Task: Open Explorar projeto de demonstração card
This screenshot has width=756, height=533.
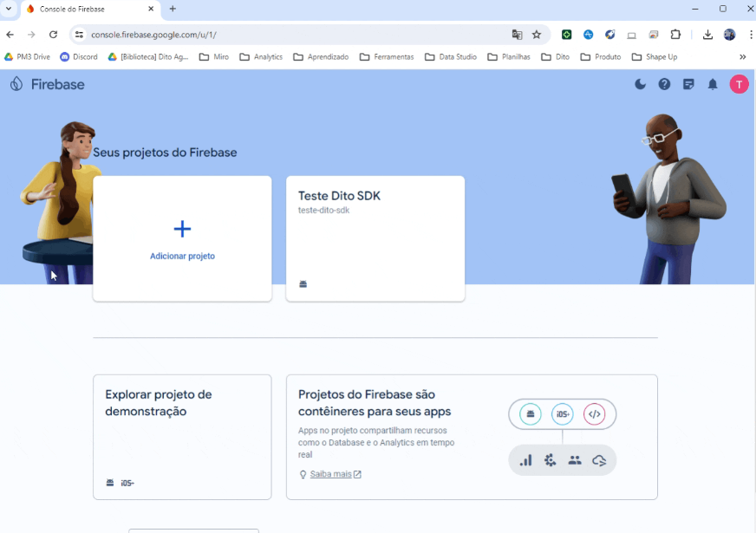Action: (182, 437)
